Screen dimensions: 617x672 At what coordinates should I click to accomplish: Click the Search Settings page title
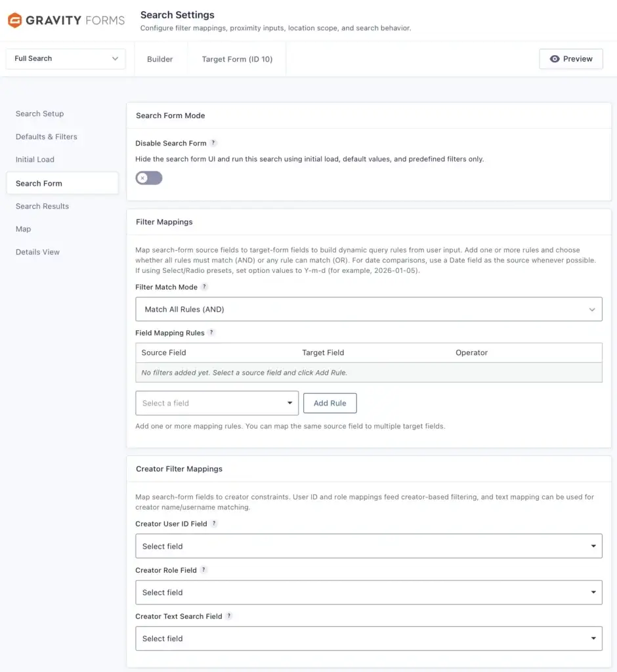point(177,14)
